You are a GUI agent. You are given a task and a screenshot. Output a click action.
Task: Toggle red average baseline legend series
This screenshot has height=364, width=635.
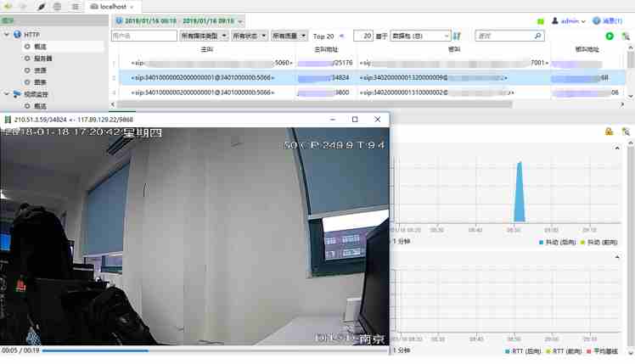[602, 351]
